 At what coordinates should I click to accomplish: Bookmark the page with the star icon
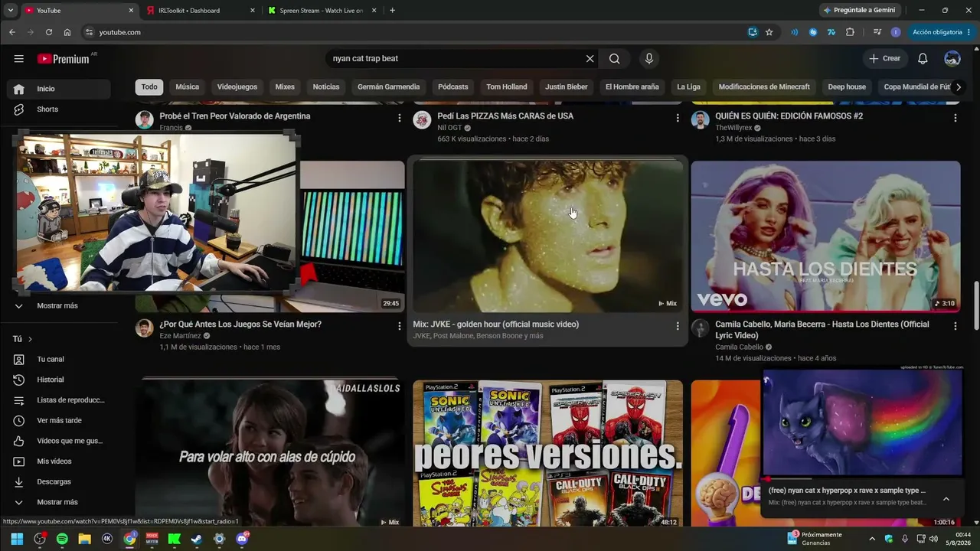coord(769,32)
